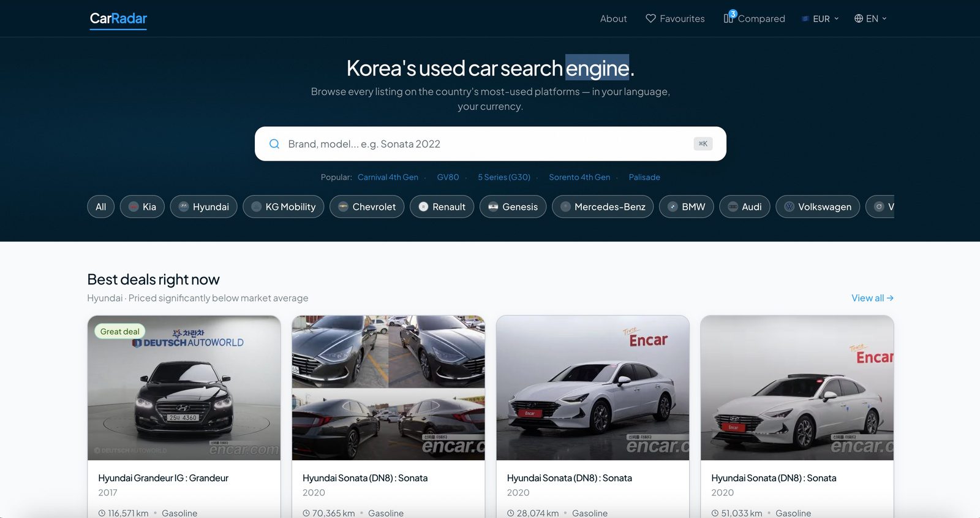Filter by Mercedes-Benz brand chip
Image resolution: width=980 pixels, height=518 pixels.
coord(603,207)
